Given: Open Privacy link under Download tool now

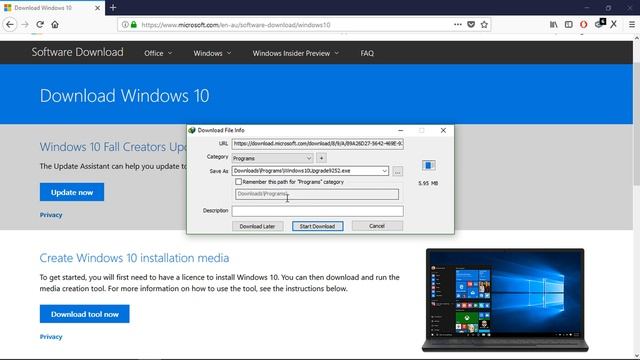Looking at the screenshot, I should 51,337.
